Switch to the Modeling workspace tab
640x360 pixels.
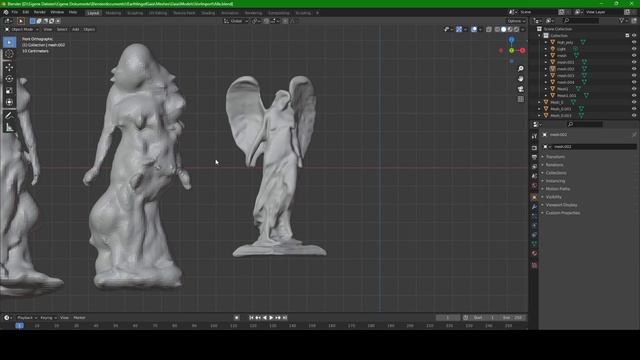point(113,13)
